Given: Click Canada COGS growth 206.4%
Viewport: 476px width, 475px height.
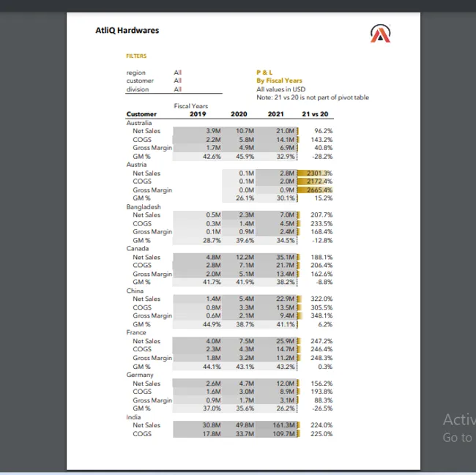Looking at the screenshot, I should coord(321,266).
